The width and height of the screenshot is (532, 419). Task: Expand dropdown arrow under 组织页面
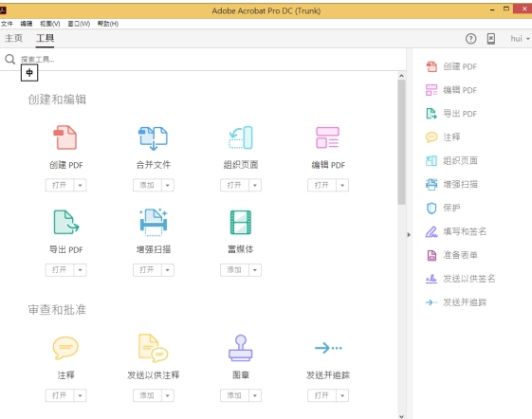(x=255, y=185)
